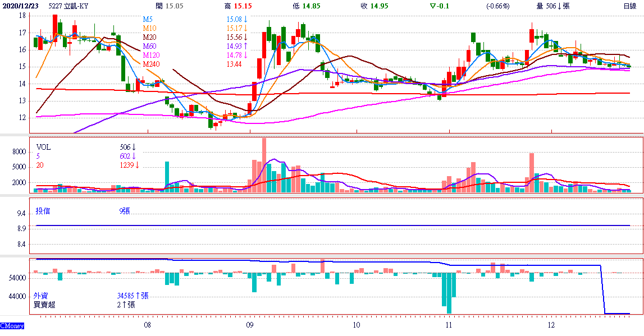Viewport: 644px width, 336px height.
Task: Click the CMoney logo
Action: tap(12, 326)
